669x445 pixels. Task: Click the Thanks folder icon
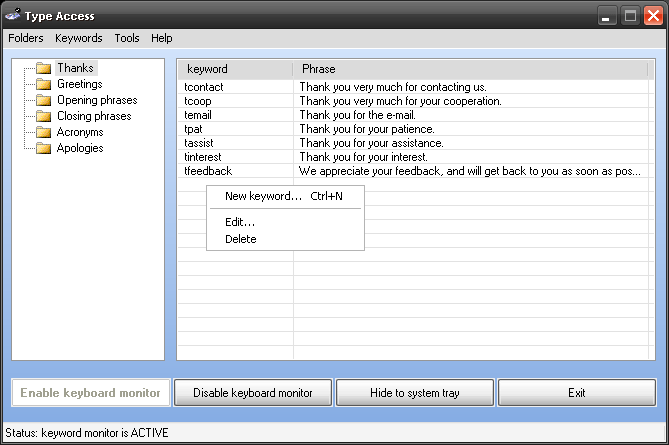(44, 68)
